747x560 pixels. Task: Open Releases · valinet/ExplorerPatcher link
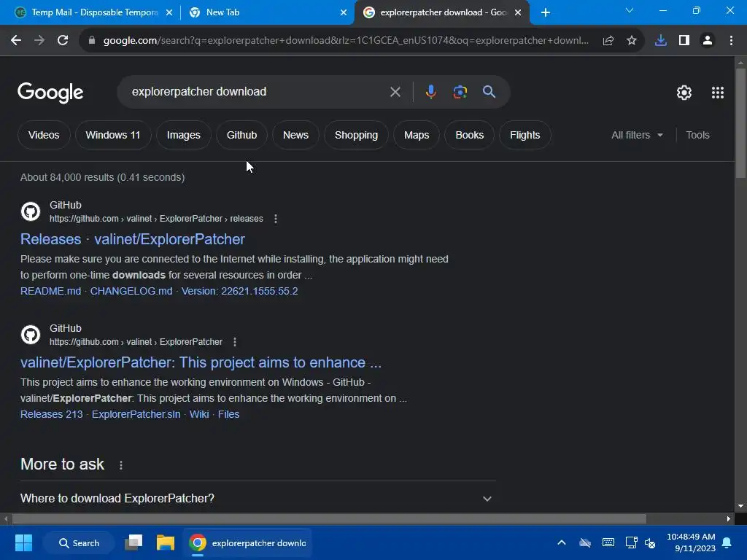(x=133, y=239)
